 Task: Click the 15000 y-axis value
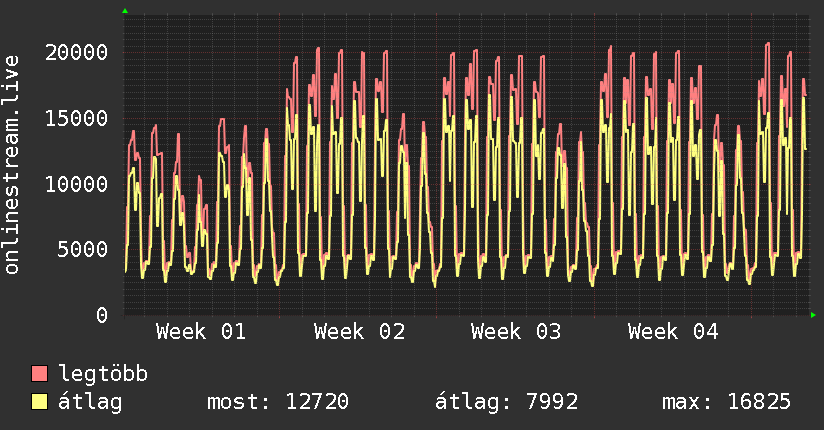pos(79,118)
